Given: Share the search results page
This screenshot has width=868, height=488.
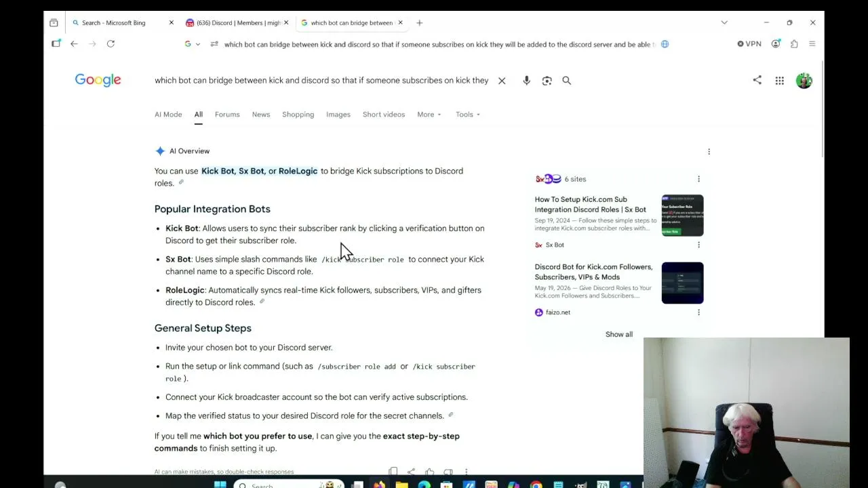Looking at the screenshot, I should [757, 80].
